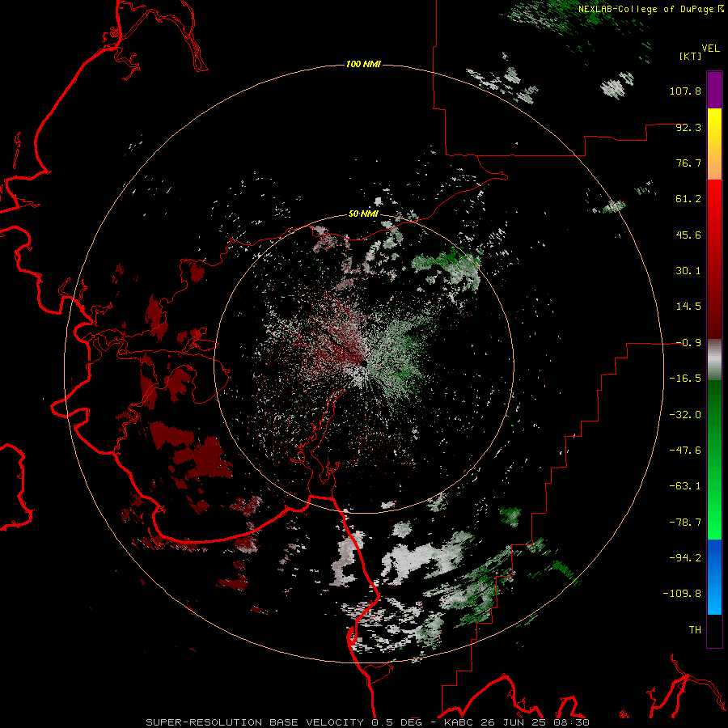Viewport: 728px width, 728px height.
Task: Click the TH threshold label
Action: [x=695, y=630]
